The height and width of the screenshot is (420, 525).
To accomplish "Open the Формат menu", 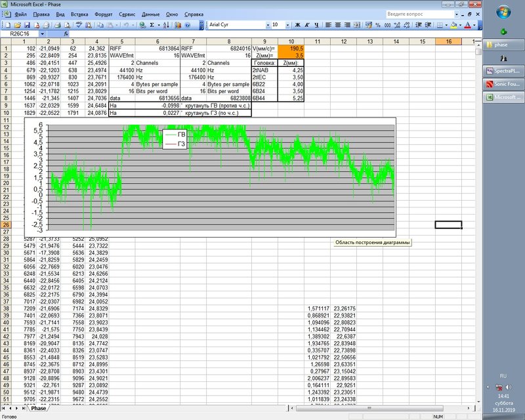I will coord(103,13).
